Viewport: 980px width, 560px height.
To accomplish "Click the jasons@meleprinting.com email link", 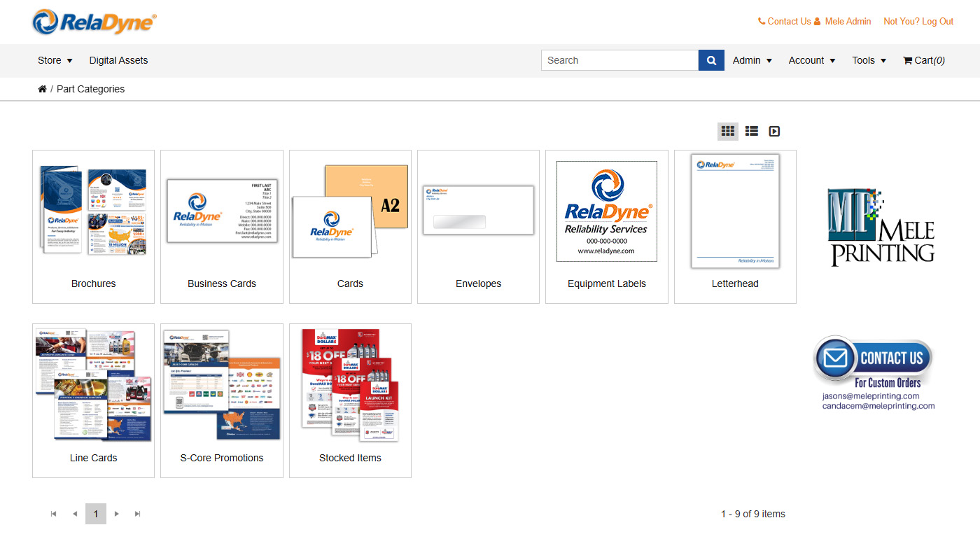I will pos(871,395).
